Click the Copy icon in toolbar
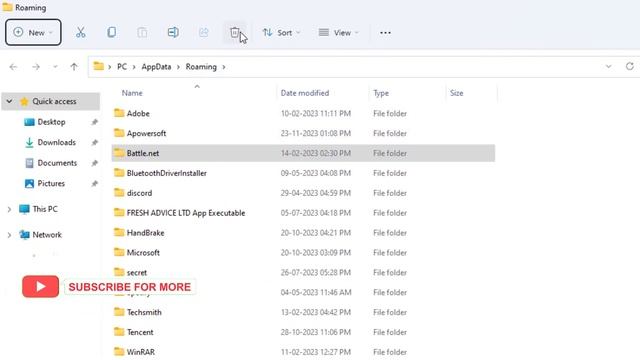Screen dimensions: 640x360 (x=111, y=32)
